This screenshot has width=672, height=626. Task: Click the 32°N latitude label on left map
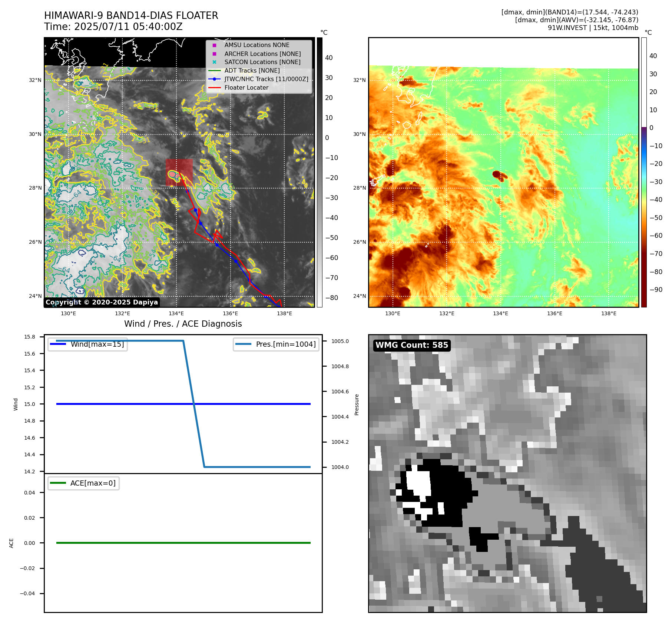click(x=35, y=80)
